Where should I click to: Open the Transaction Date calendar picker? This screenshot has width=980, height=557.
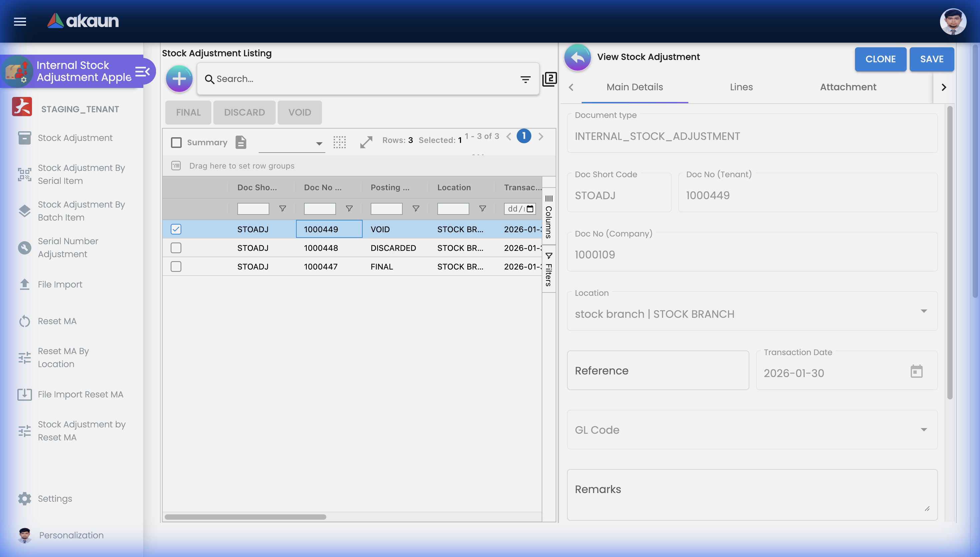tap(916, 371)
